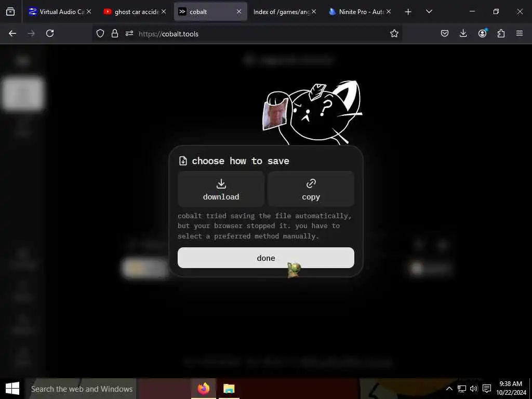Show hidden system tray icons

(449, 389)
